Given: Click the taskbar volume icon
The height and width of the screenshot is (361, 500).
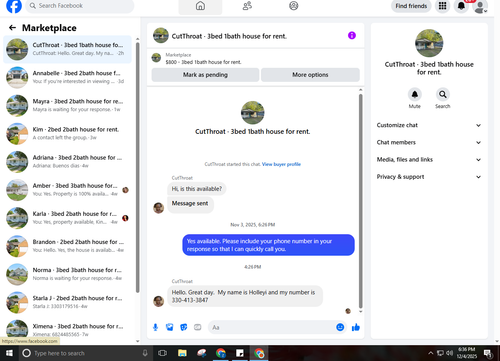Looking at the screenshot, I should tap(450, 353).
